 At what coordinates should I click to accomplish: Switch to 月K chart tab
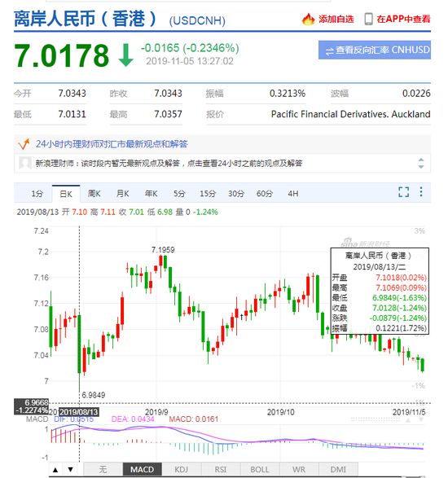123,194
